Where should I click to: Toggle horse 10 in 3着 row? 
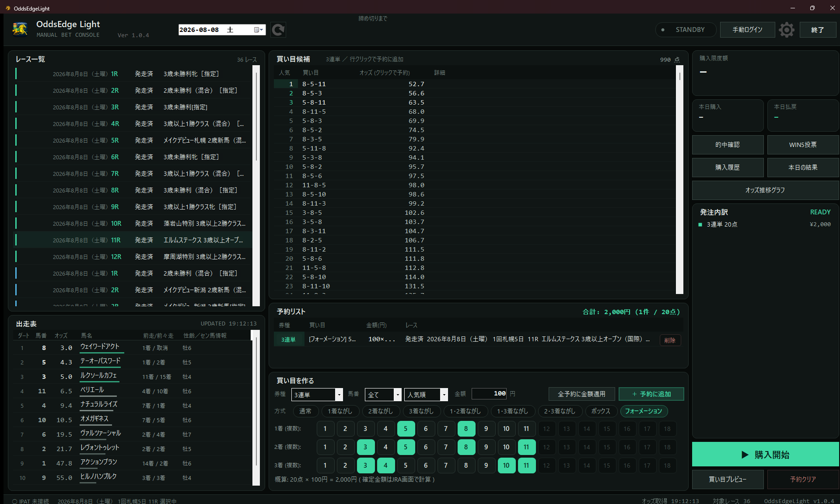pyautogui.click(x=506, y=465)
